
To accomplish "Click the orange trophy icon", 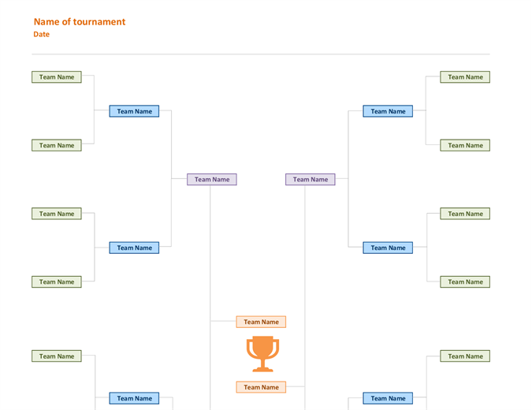I will 262,354.
